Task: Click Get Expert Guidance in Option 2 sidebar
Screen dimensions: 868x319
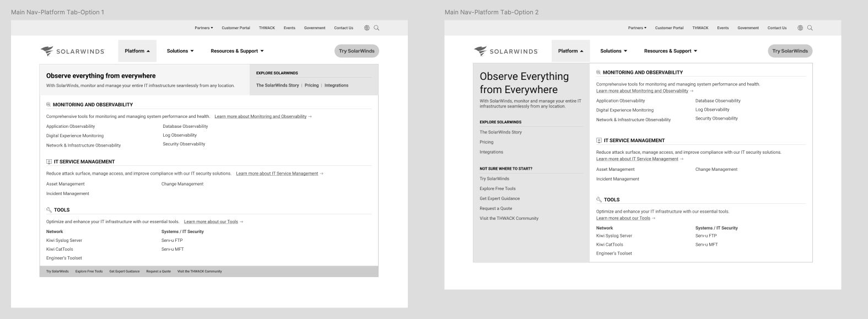Action: pos(499,198)
